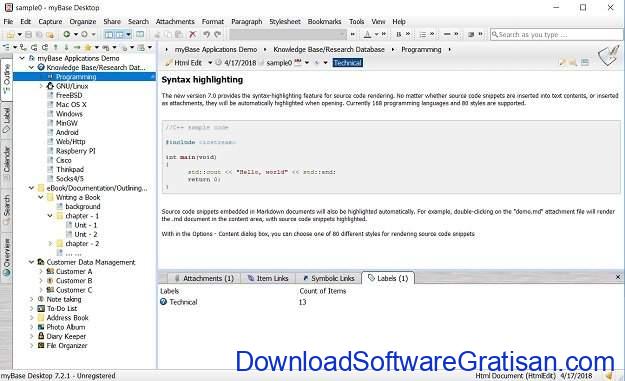Click the gray Back navigation circle icon

[84, 35]
